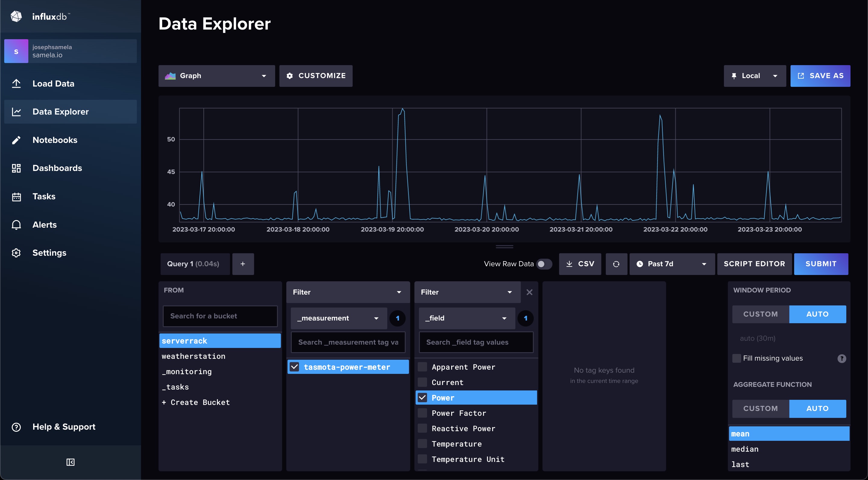Open the Graph visualization type dropdown

coord(216,76)
